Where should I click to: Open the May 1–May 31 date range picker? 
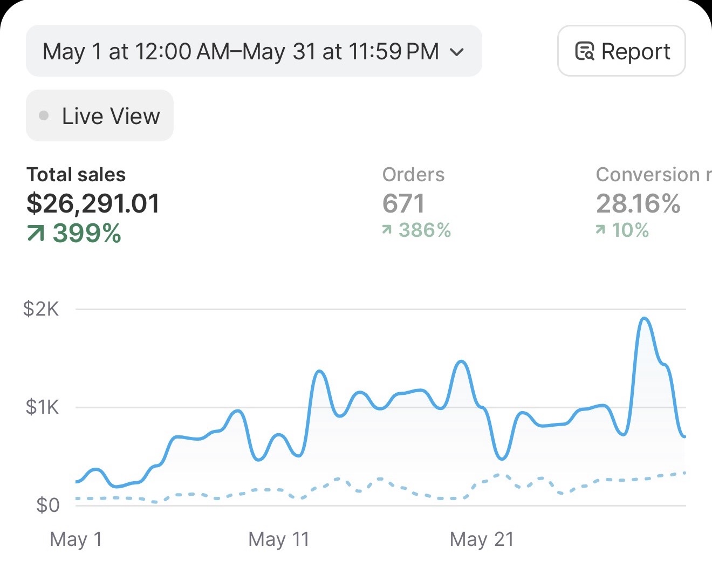point(254,51)
